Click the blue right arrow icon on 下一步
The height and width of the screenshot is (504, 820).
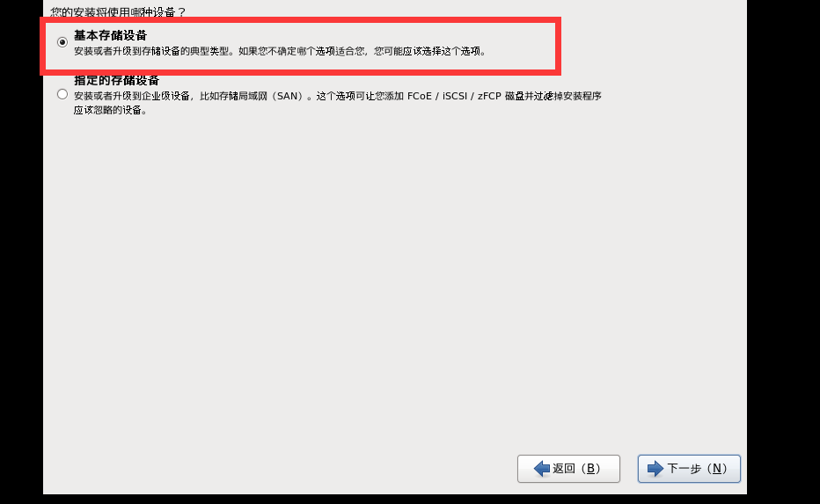[655, 469]
